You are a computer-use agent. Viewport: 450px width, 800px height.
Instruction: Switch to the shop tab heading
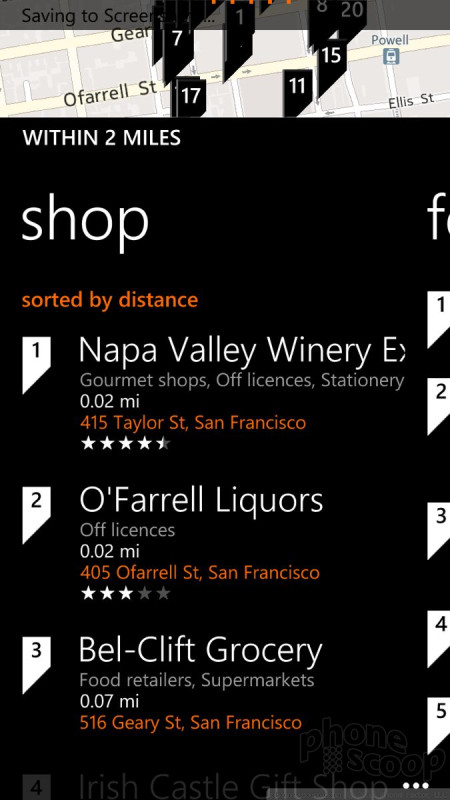pos(85,220)
